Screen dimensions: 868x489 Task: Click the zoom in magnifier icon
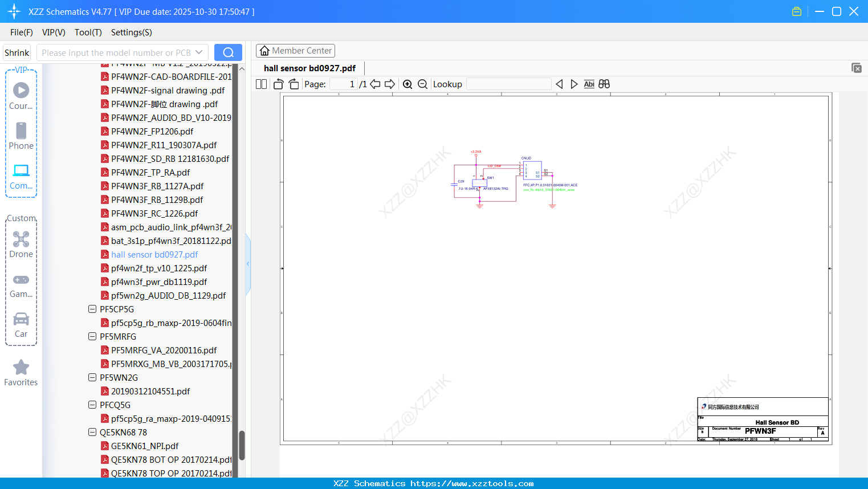(x=407, y=84)
